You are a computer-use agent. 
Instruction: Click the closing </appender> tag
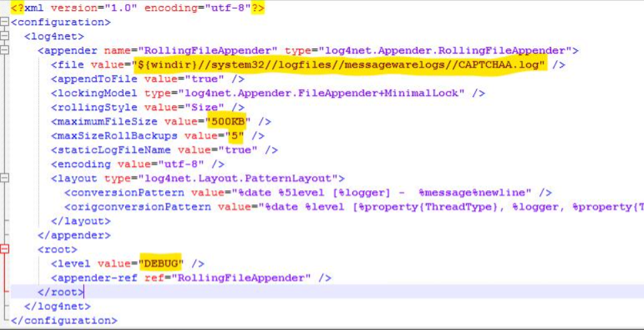coord(74,236)
